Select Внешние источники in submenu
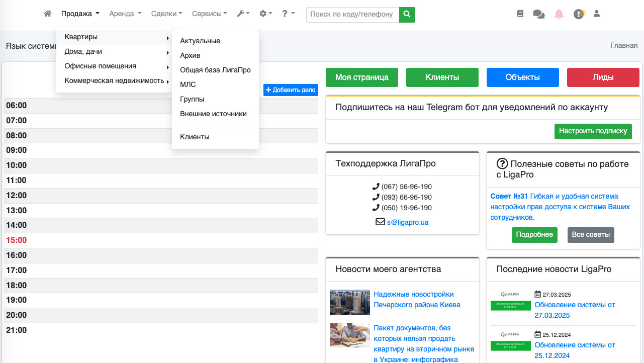 click(213, 114)
